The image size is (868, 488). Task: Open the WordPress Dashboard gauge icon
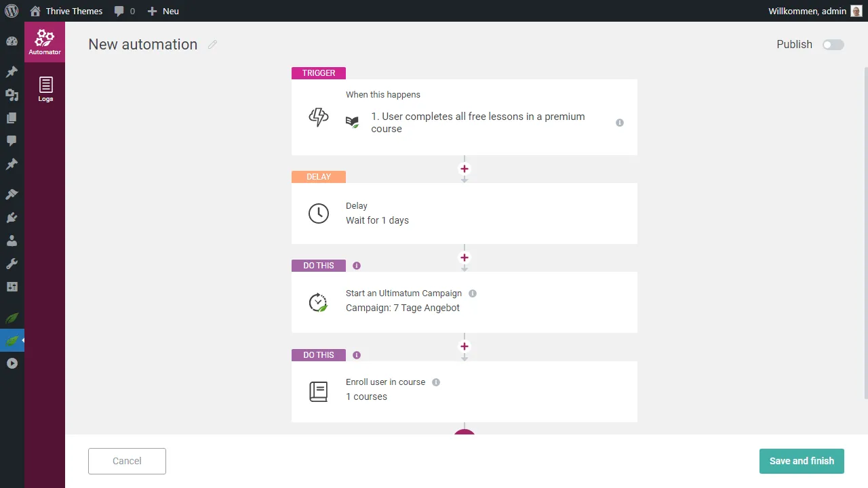pos(12,41)
